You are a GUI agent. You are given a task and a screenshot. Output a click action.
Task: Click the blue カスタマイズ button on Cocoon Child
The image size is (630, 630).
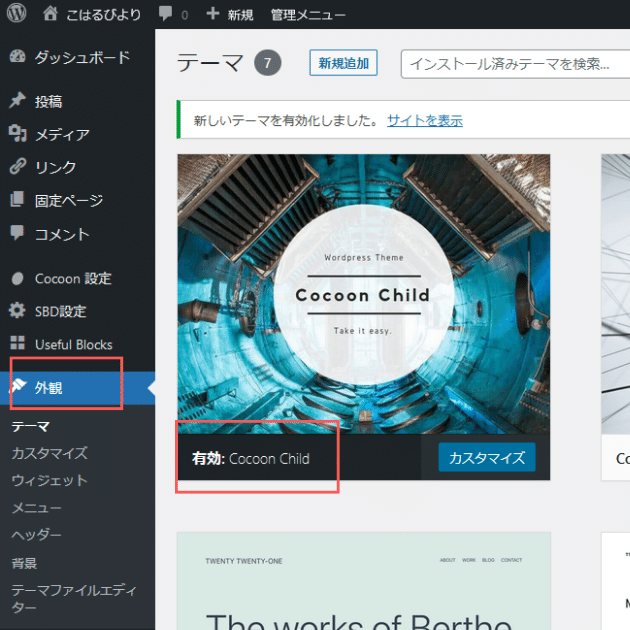[487, 457]
